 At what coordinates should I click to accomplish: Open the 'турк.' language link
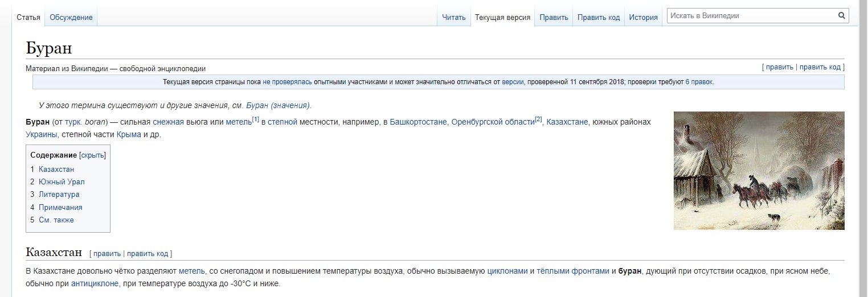[x=73, y=122]
